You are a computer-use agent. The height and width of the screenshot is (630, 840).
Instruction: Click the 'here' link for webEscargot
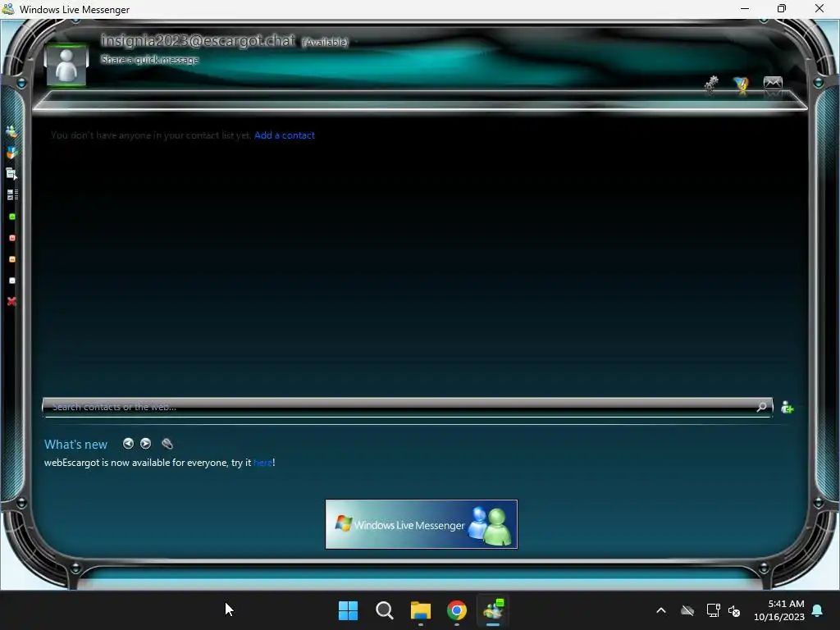262,463
